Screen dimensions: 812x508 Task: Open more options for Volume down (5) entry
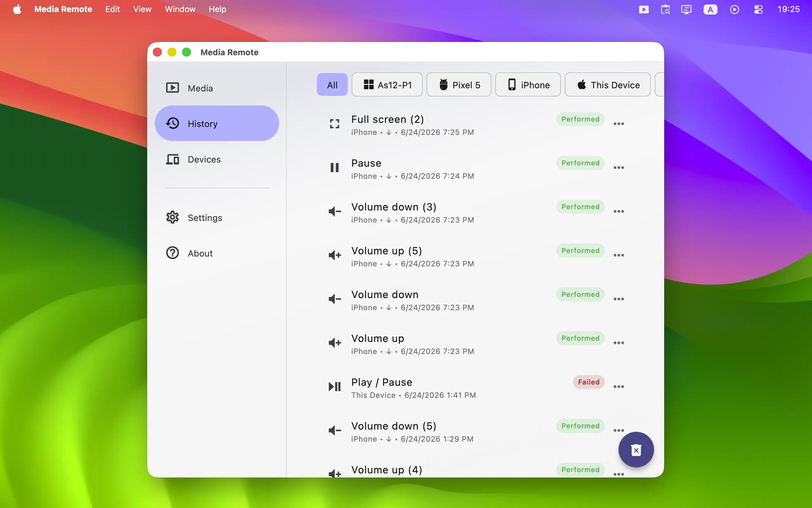point(619,431)
